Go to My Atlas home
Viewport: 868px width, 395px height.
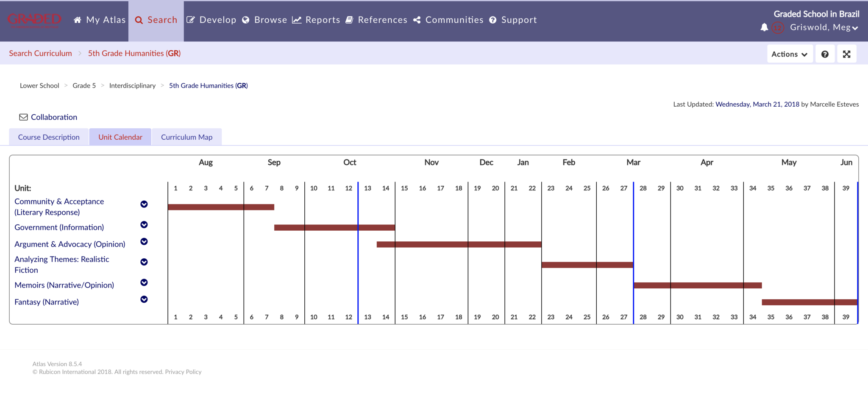100,20
